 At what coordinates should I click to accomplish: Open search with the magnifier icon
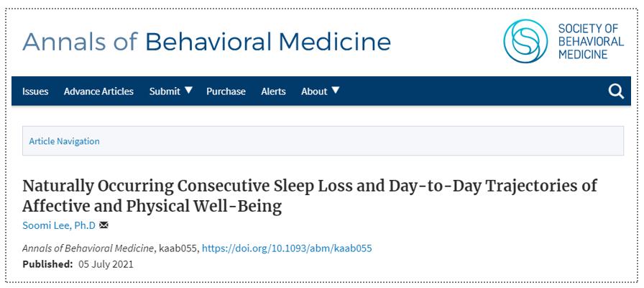coord(616,91)
